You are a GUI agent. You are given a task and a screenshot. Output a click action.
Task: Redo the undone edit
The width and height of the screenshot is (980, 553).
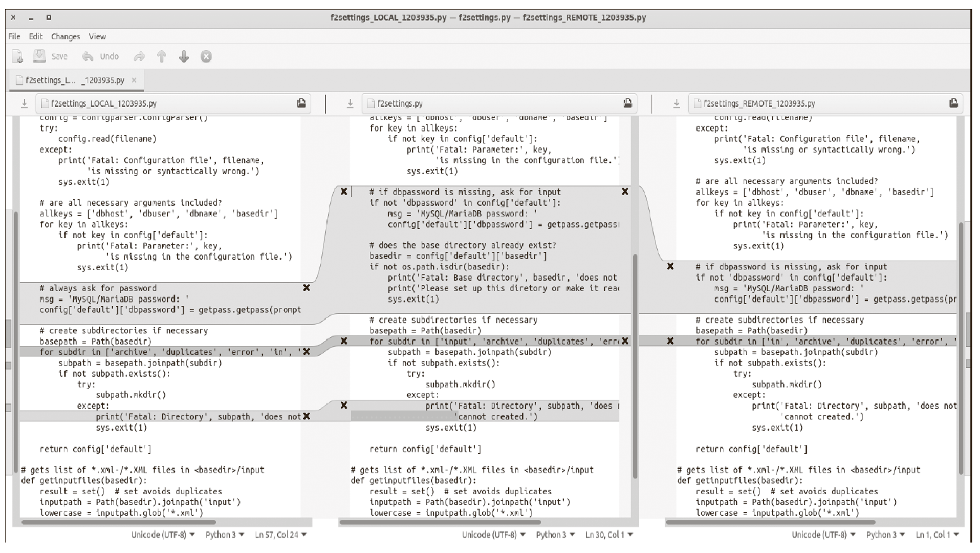pyautogui.click(x=139, y=56)
